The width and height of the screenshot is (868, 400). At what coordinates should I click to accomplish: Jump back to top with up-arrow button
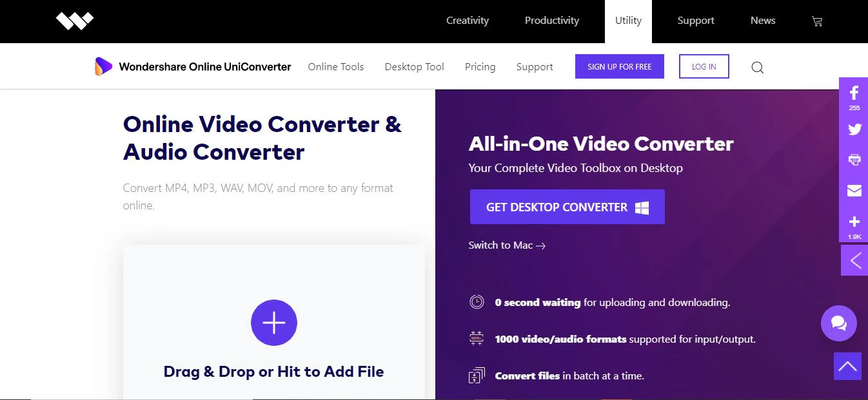click(847, 366)
